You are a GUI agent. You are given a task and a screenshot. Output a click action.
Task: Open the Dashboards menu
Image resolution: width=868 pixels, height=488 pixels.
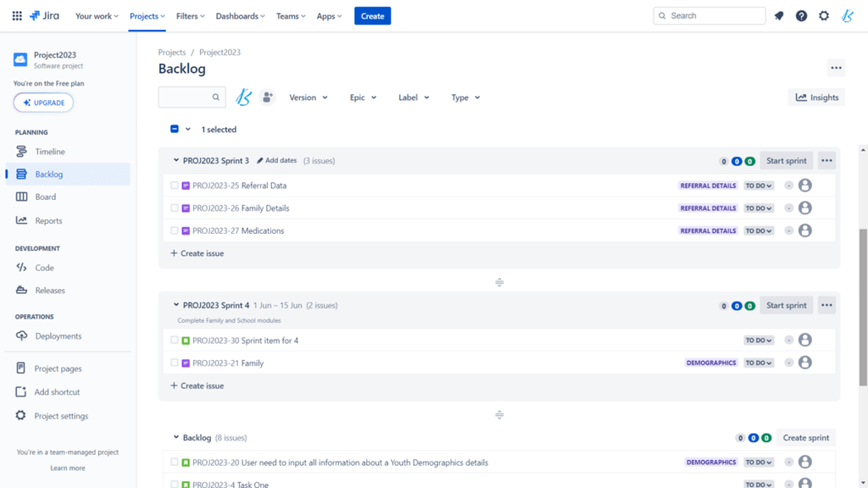240,16
